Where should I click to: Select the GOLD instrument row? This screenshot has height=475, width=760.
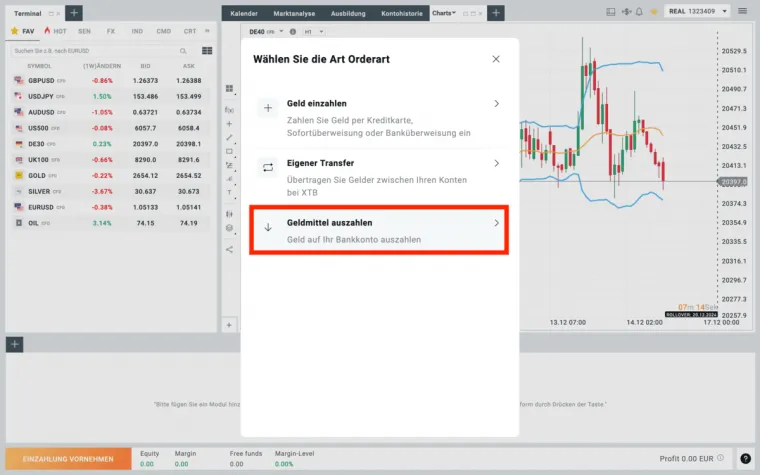coord(109,175)
